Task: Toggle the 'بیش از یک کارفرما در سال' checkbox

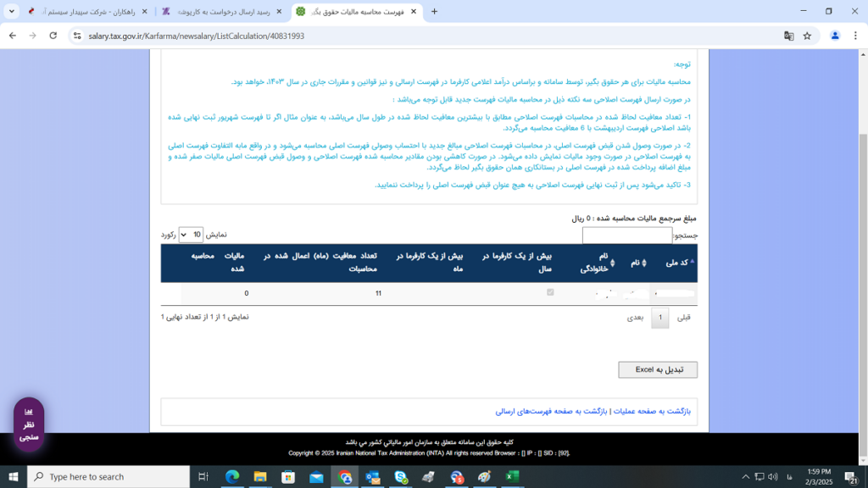Action: pyautogui.click(x=550, y=292)
